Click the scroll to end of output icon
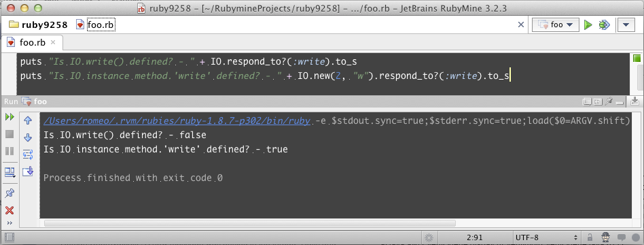This screenshot has height=245, width=644. [28, 171]
